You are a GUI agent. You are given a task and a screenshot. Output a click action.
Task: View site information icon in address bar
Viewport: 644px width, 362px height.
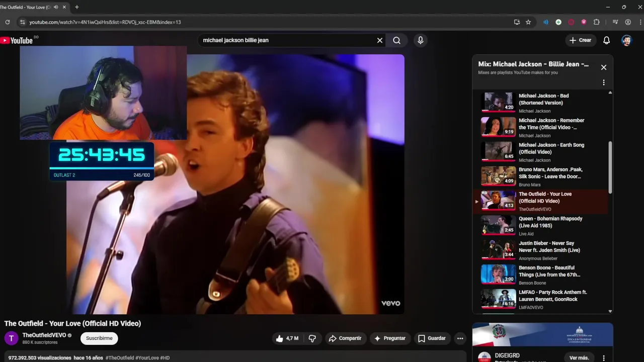(22, 22)
